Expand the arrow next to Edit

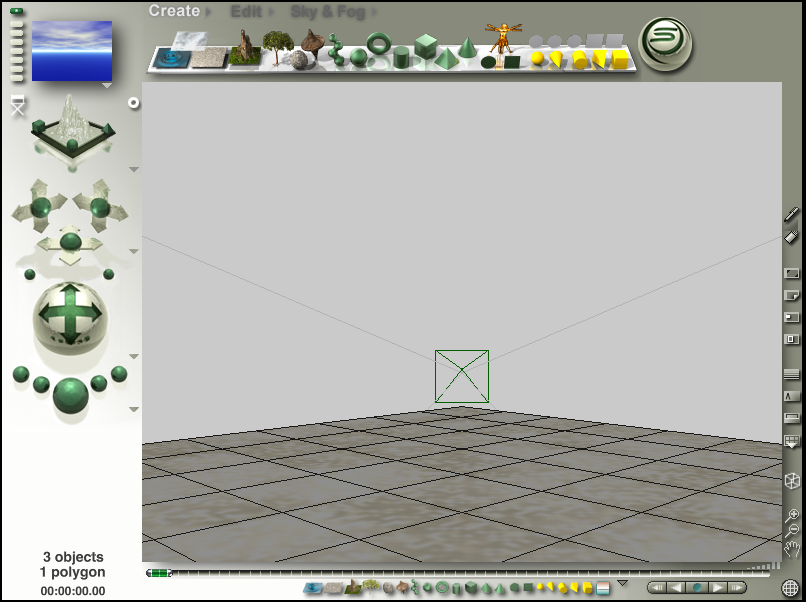[270, 12]
